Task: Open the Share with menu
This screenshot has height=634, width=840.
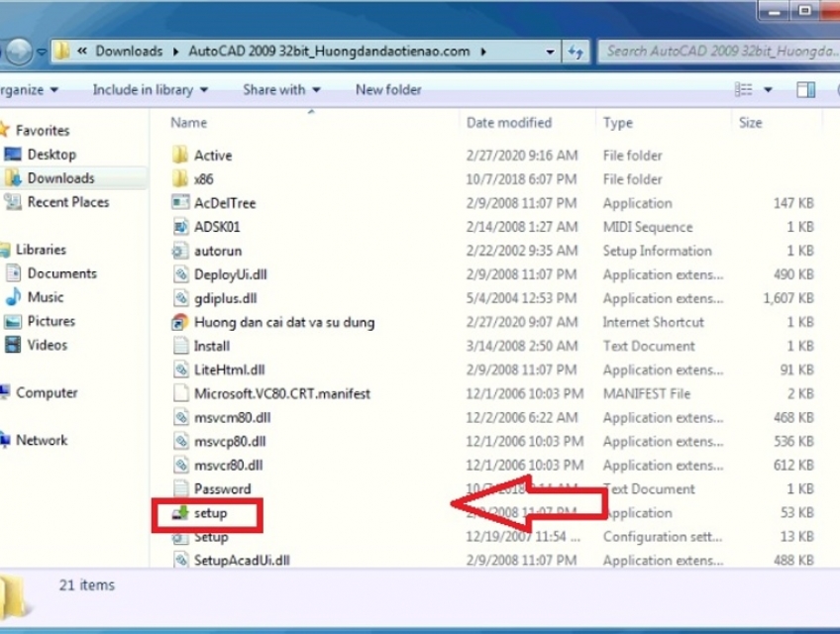Action: tap(280, 90)
